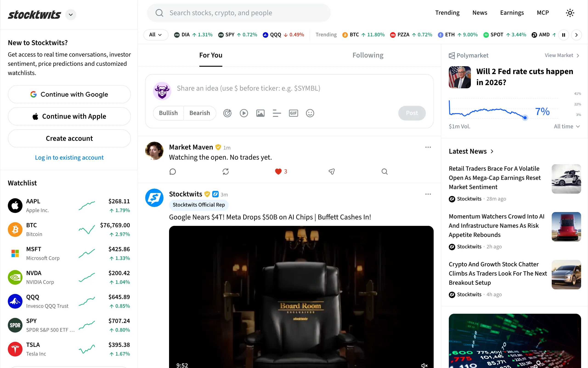Open the chart attachment icon in composer
Screen dimensions: 588x368
[x=227, y=113]
